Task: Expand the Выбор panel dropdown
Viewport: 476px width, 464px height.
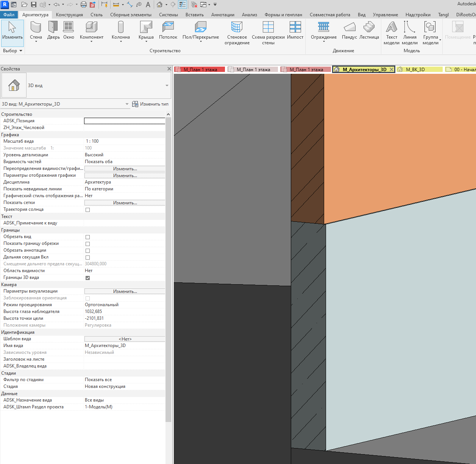Action: coord(12,51)
